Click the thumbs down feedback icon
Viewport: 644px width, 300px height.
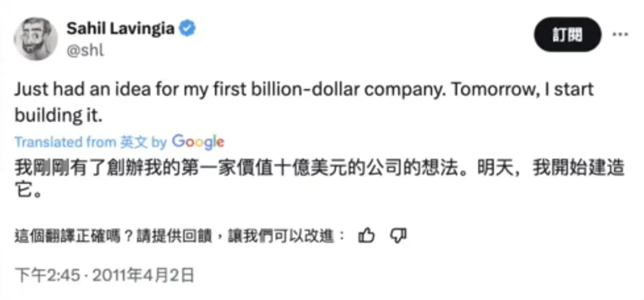point(398,237)
